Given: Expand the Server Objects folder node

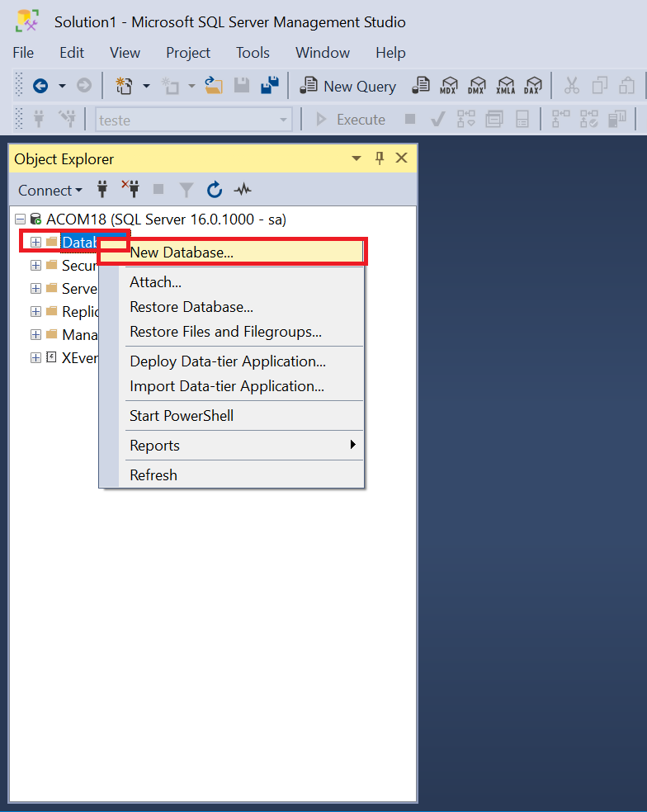Looking at the screenshot, I should [35, 289].
